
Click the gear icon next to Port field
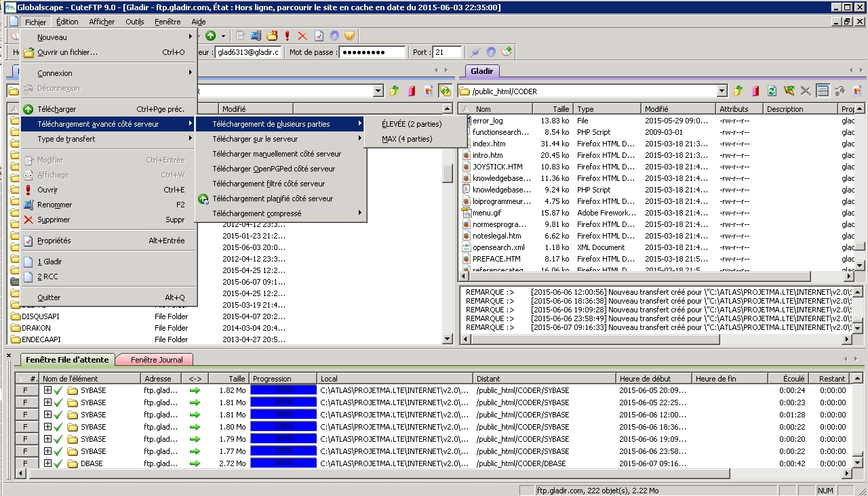click(491, 52)
